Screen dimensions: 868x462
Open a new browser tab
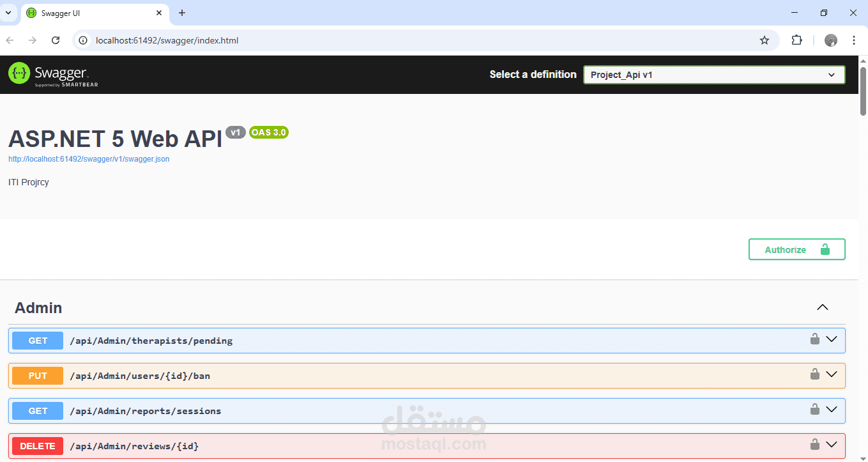(182, 13)
